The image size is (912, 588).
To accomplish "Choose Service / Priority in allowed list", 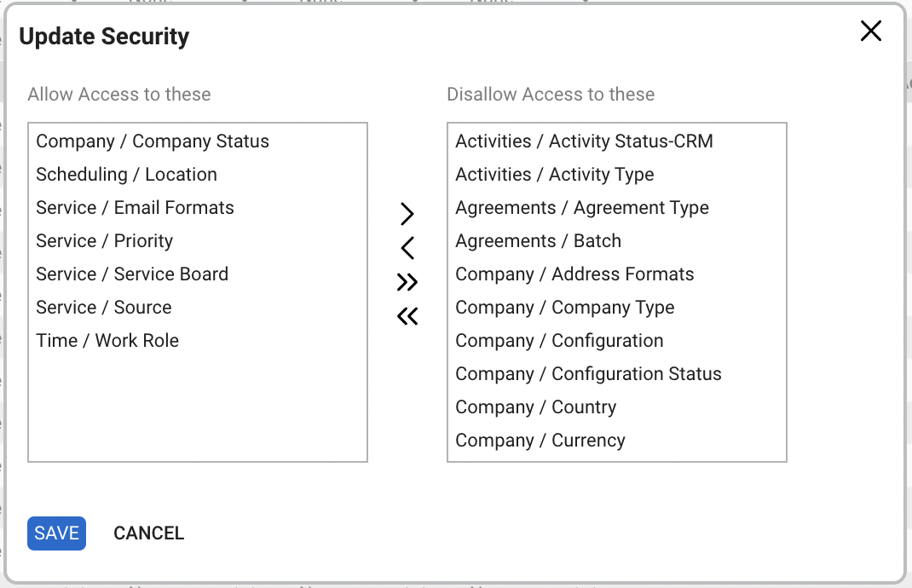I will click(x=104, y=241).
